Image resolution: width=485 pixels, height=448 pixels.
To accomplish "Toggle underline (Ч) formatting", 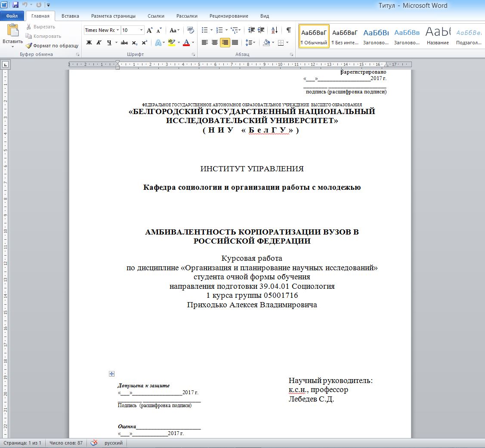I will tap(109, 42).
